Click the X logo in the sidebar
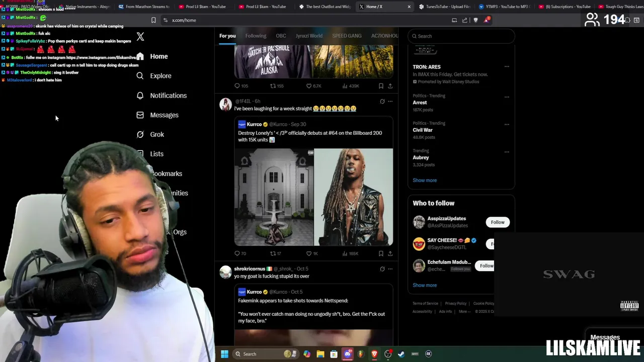The image size is (644, 362). (140, 37)
